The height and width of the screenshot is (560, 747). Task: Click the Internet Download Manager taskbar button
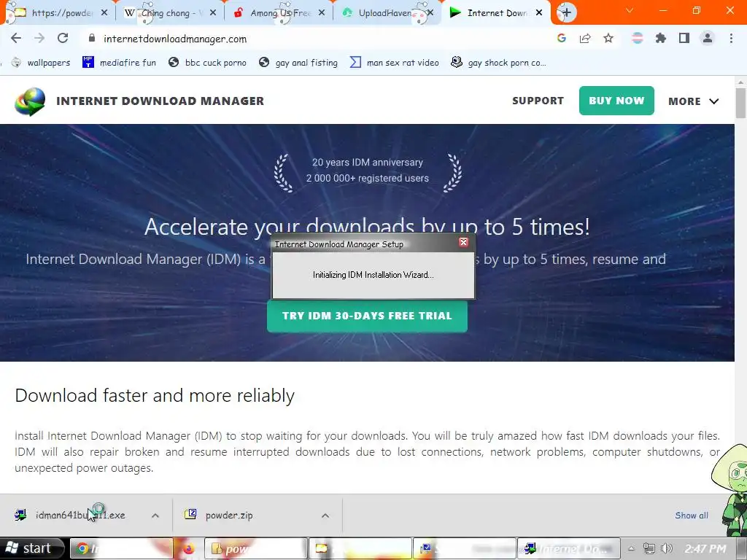568,548
